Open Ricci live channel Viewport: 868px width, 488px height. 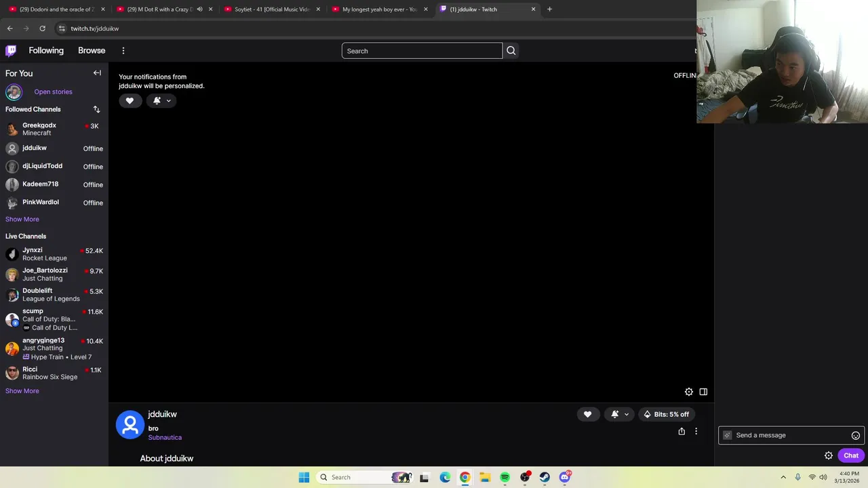click(x=54, y=373)
